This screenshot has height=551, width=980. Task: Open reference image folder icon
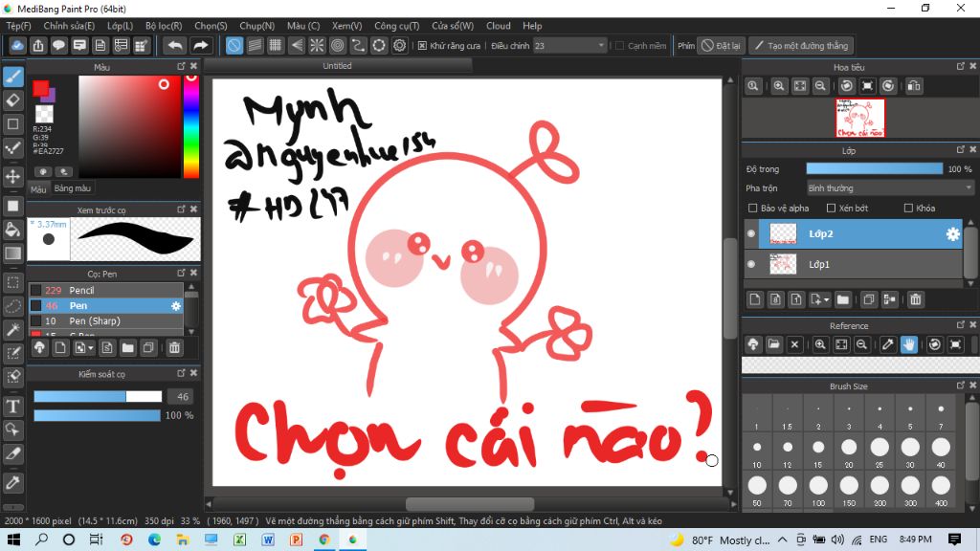coord(773,344)
